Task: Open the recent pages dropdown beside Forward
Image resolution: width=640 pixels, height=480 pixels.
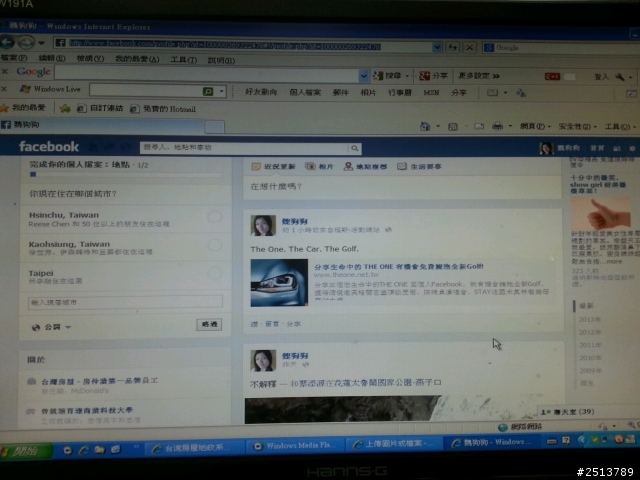Action: click(x=41, y=43)
